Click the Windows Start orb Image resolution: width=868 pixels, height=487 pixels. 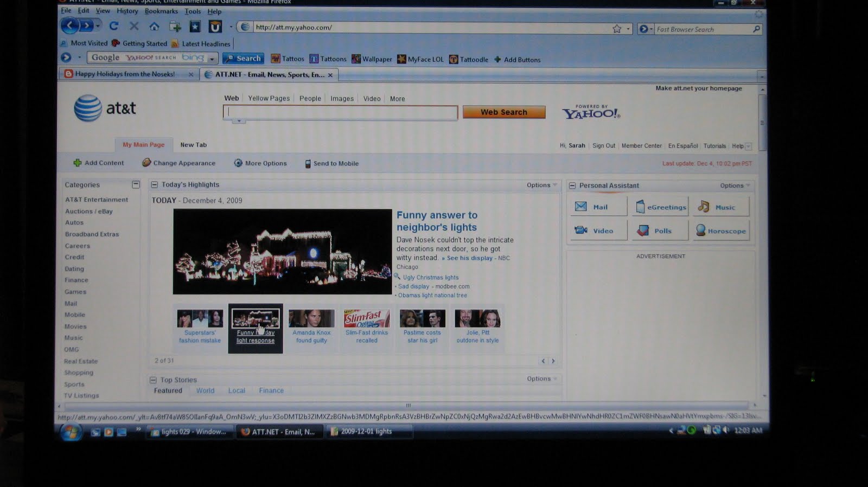pyautogui.click(x=71, y=432)
